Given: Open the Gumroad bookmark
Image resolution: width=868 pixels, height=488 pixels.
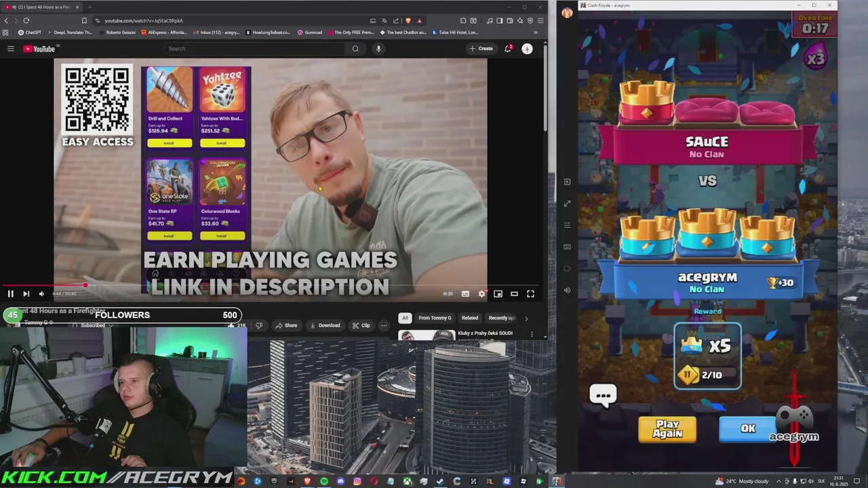Looking at the screenshot, I should point(309,33).
